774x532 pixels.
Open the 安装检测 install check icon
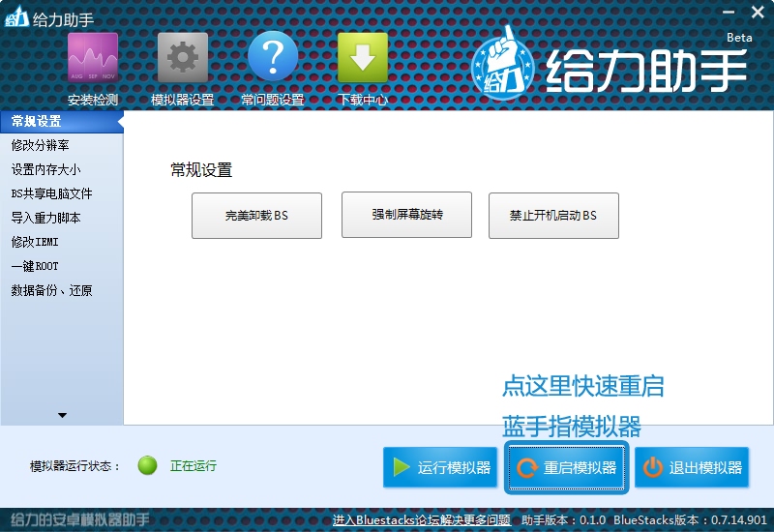click(93, 58)
